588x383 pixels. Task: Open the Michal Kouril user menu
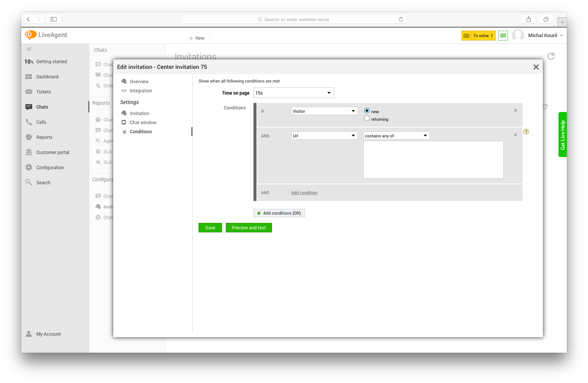[546, 36]
